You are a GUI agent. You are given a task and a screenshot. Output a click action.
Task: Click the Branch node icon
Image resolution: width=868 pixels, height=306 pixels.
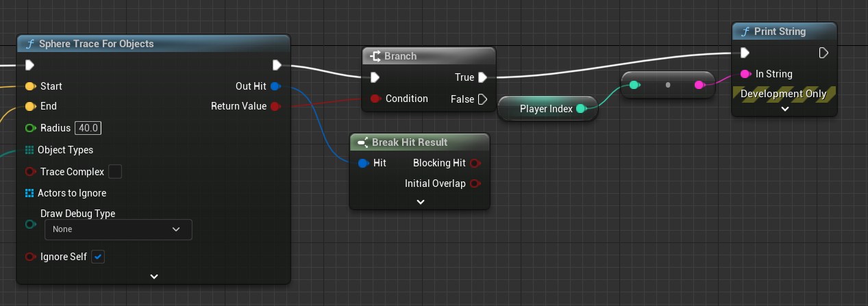pyautogui.click(x=375, y=56)
